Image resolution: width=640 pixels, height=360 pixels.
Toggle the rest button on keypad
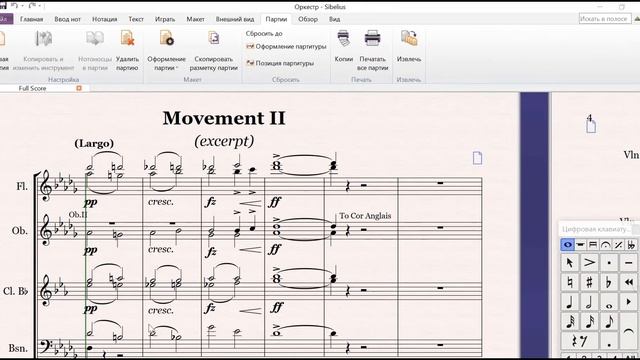tap(580, 341)
